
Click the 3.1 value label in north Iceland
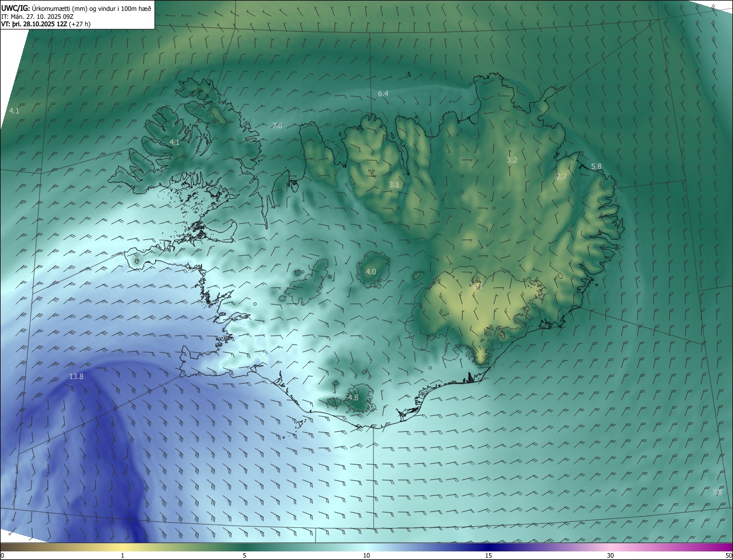(394, 184)
